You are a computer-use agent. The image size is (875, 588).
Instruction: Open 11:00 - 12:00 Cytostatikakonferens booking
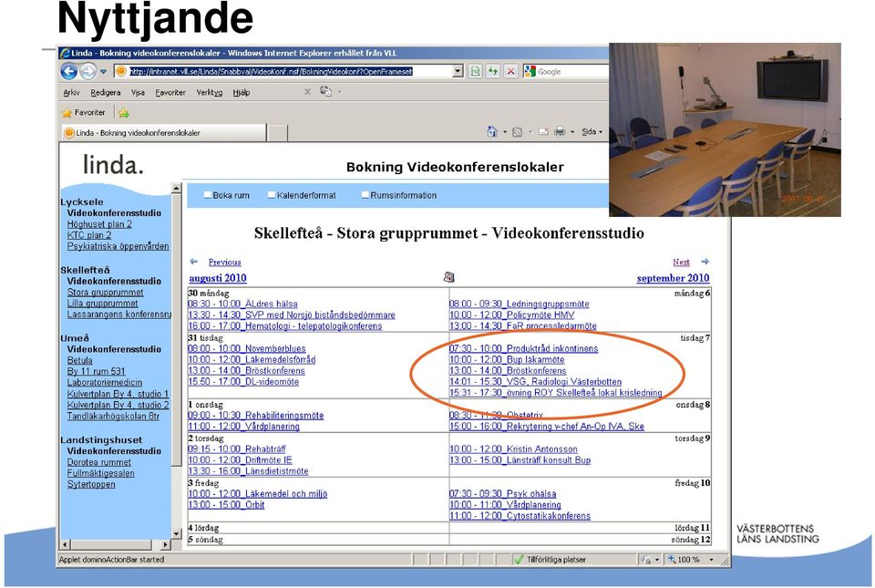click(x=520, y=516)
